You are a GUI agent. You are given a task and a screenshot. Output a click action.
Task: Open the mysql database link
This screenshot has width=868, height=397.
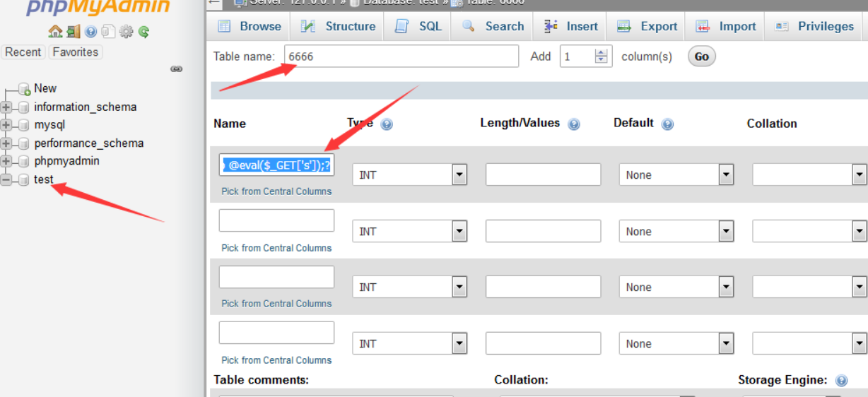tap(49, 125)
